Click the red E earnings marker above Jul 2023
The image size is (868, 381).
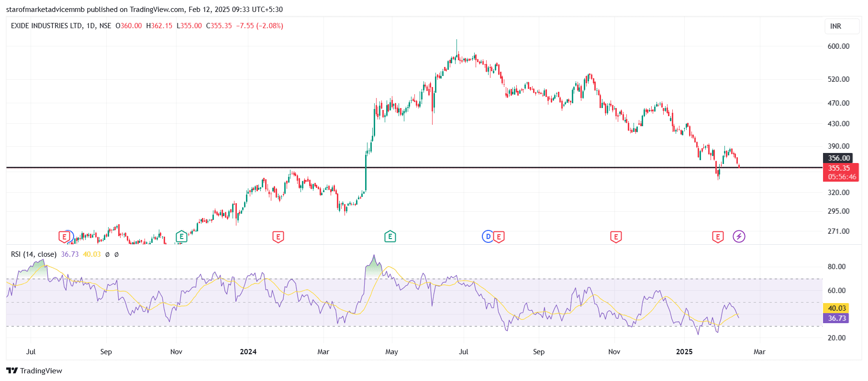pos(64,237)
